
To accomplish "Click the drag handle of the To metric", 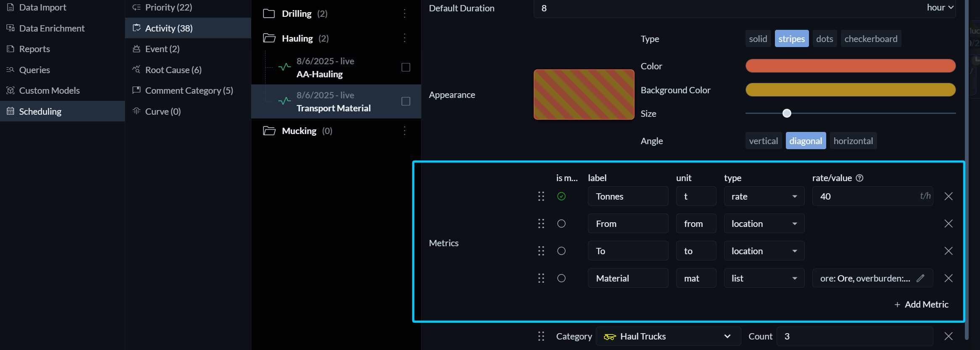I will [x=541, y=251].
